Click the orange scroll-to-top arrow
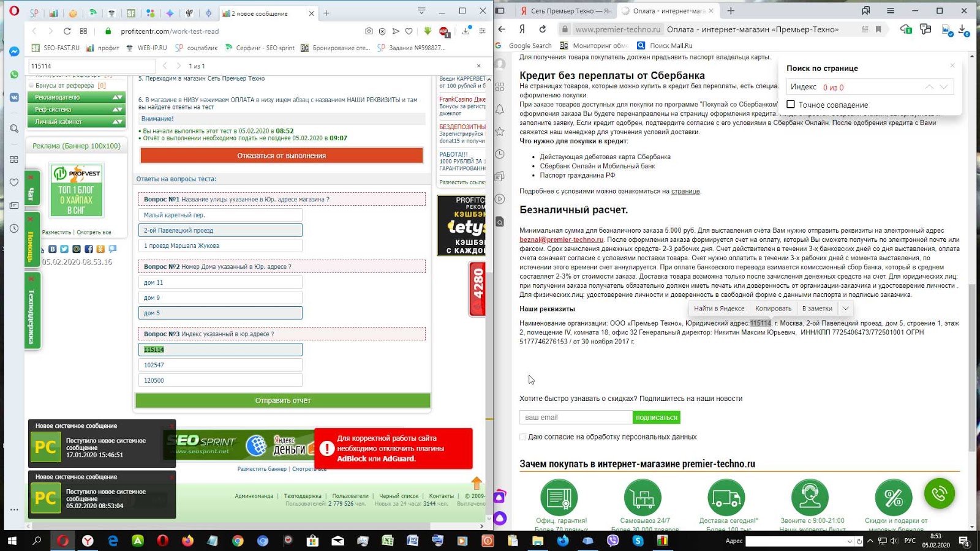 coord(477,482)
